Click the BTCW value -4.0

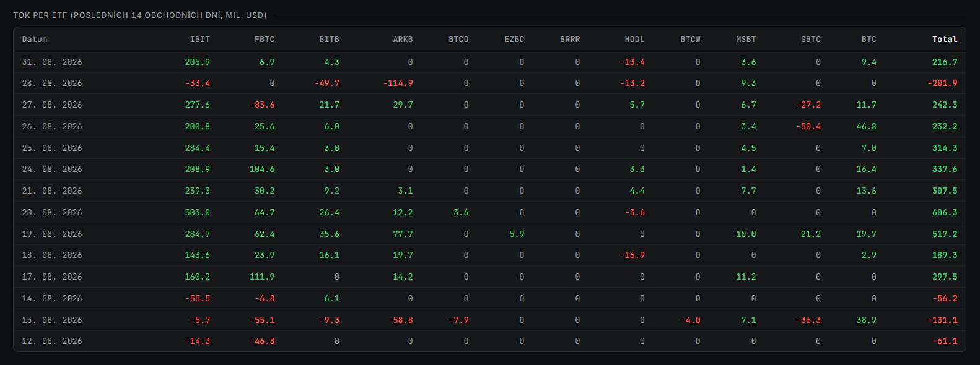pyautogui.click(x=690, y=320)
